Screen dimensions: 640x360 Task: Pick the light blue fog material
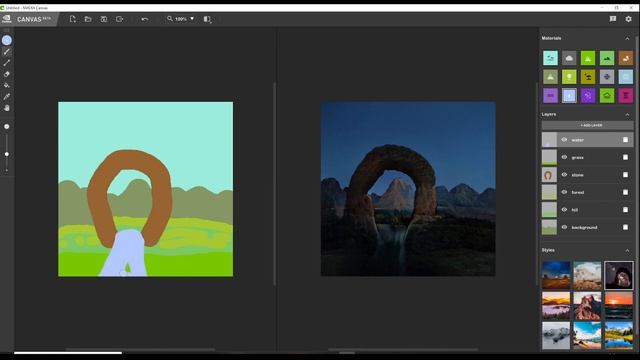(x=626, y=77)
